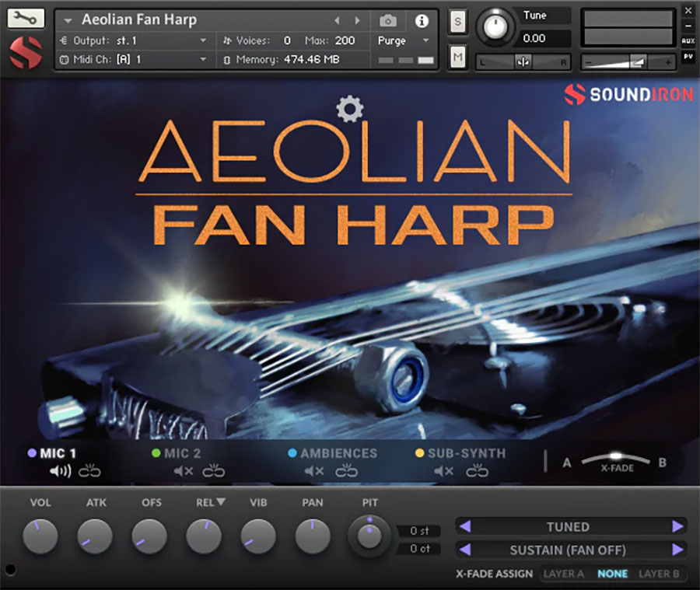Click the X-FADE slider between A and B
This screenshot has width=700, height=590.
point(616,459)
